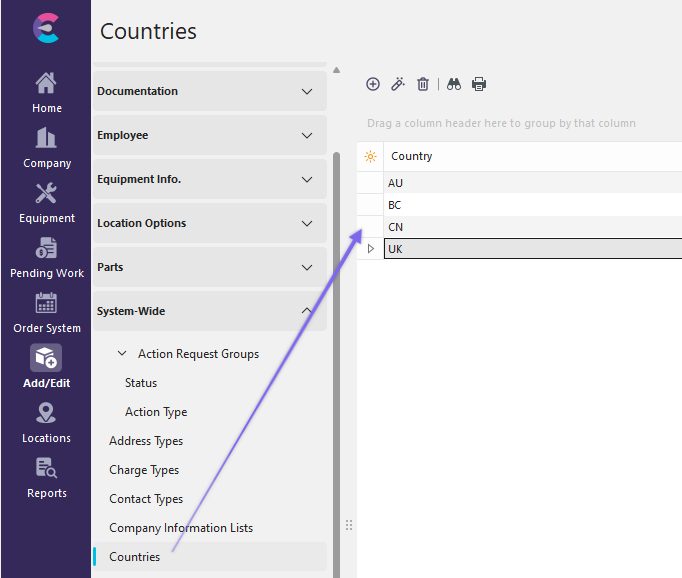This screenshot has height=578, width=682.
Task: Click the printer icon in toolbar
Action: tap(479, 84)
